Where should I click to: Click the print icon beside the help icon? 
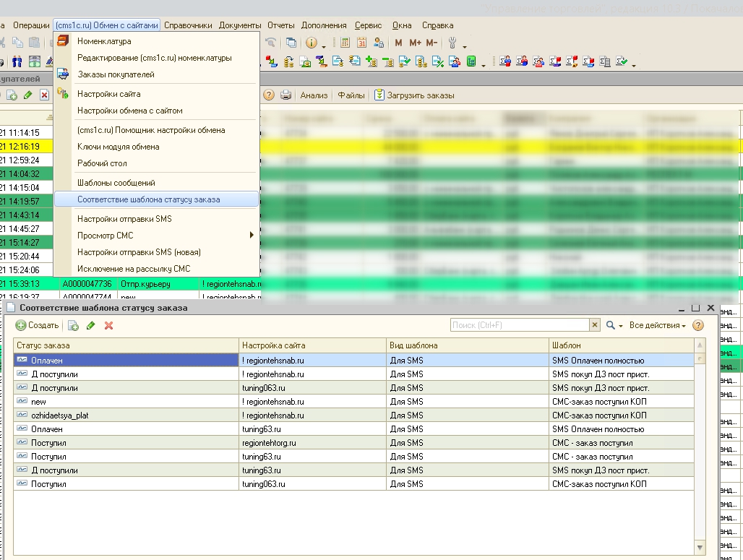coord(285,95)
